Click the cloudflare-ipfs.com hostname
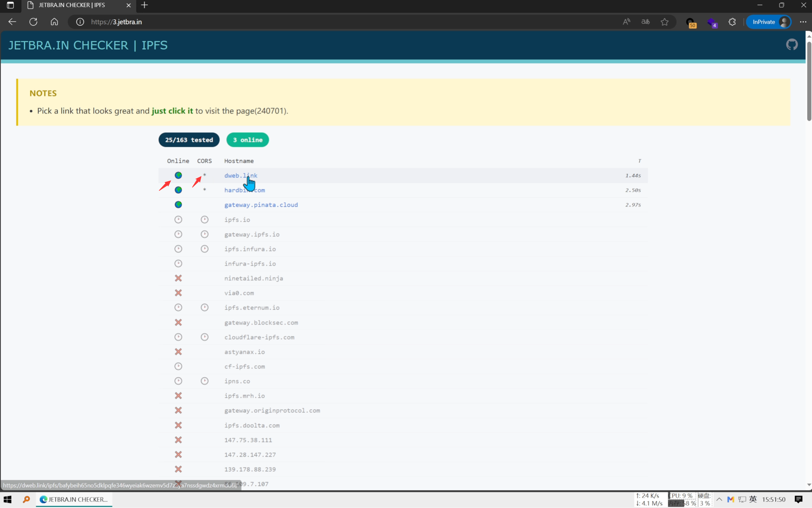The image size is (812, 508). pyautogui.click(x=259, y=337)
